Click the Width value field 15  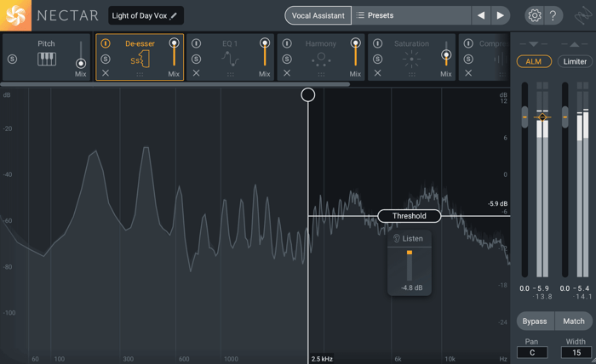pyautogui.click(x=576, y=353)
